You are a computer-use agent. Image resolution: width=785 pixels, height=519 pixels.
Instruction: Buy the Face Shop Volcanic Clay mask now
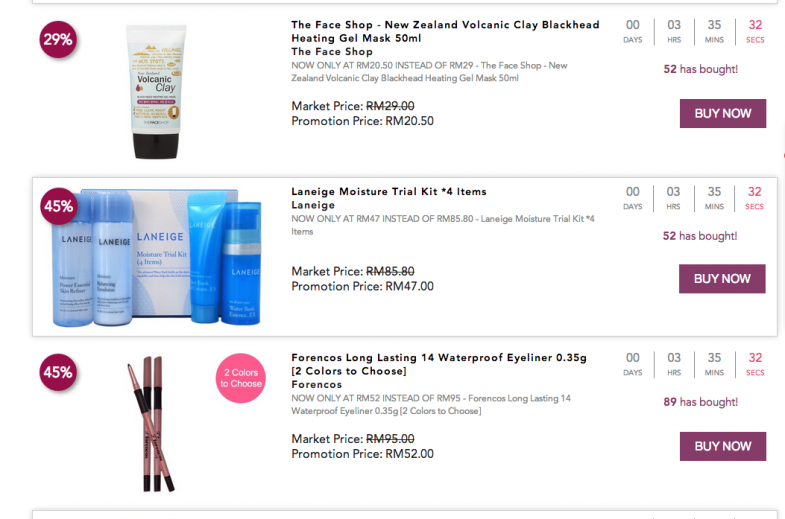coord(722,114)
